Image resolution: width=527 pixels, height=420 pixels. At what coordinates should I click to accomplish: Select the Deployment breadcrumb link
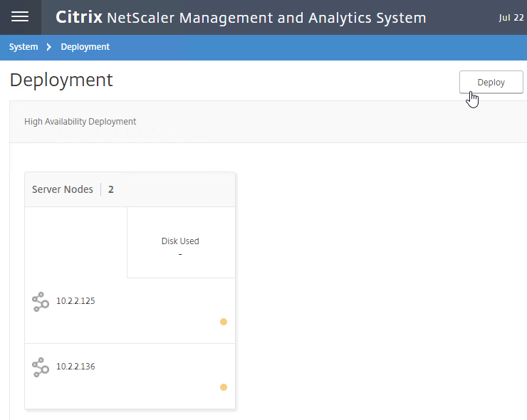click(85, 47)
